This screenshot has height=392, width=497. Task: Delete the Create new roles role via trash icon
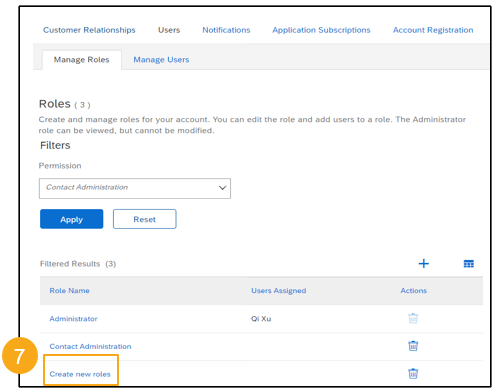pos(413,374)
